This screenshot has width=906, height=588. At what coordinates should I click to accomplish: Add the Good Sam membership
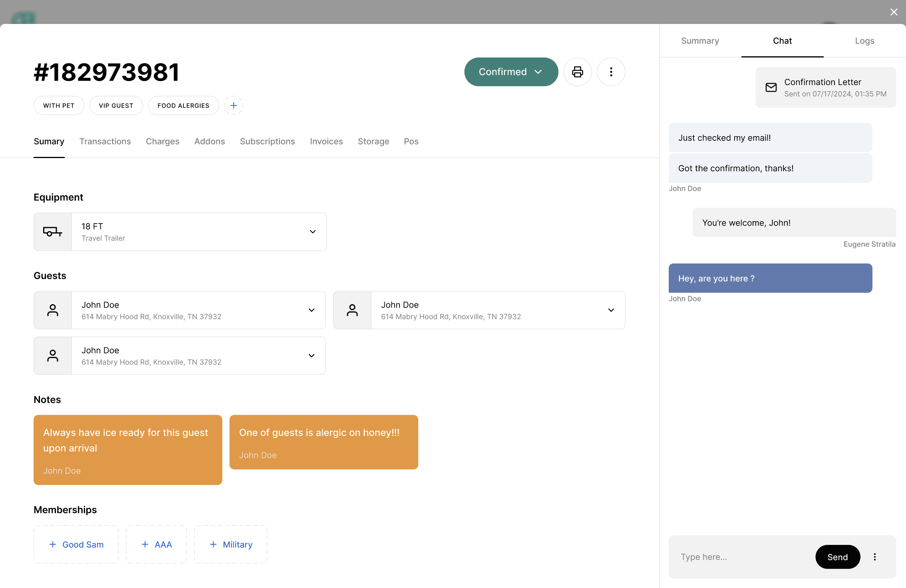tap(76, 544)
